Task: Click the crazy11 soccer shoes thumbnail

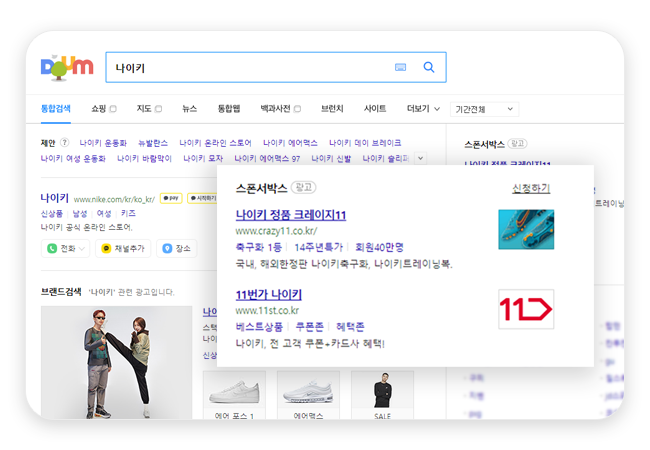Action: pos(526,229)
